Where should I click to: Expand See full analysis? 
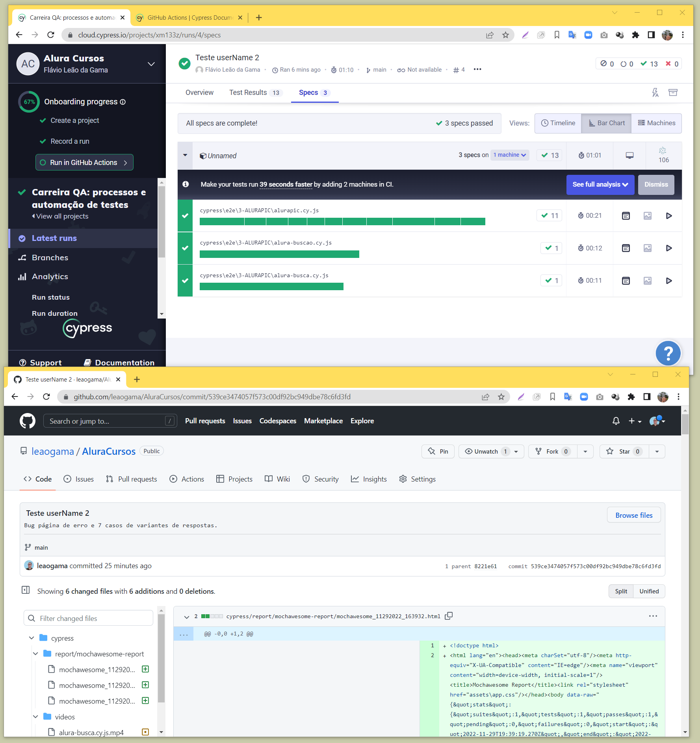click(x=600, y=185)
